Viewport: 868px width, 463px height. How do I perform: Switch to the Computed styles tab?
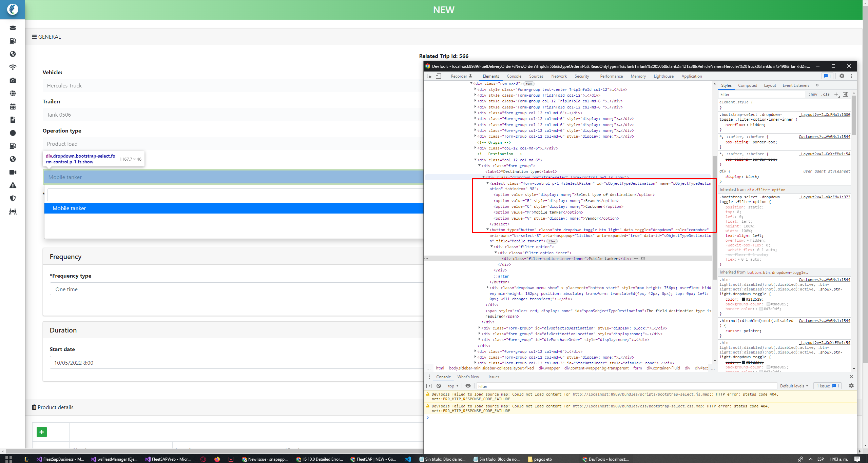tap(747, 85)
